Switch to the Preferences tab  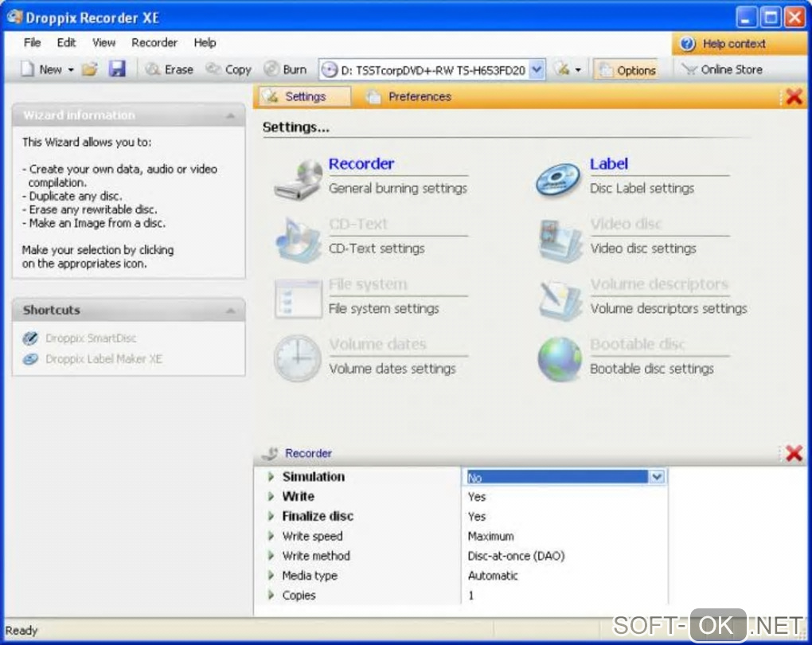[409, 96]
